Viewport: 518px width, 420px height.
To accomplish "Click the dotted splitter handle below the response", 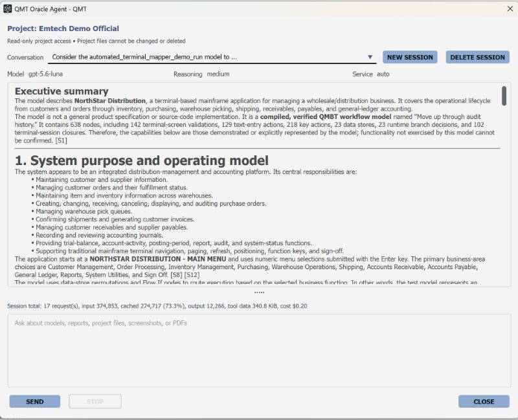I will coord(259,293).
